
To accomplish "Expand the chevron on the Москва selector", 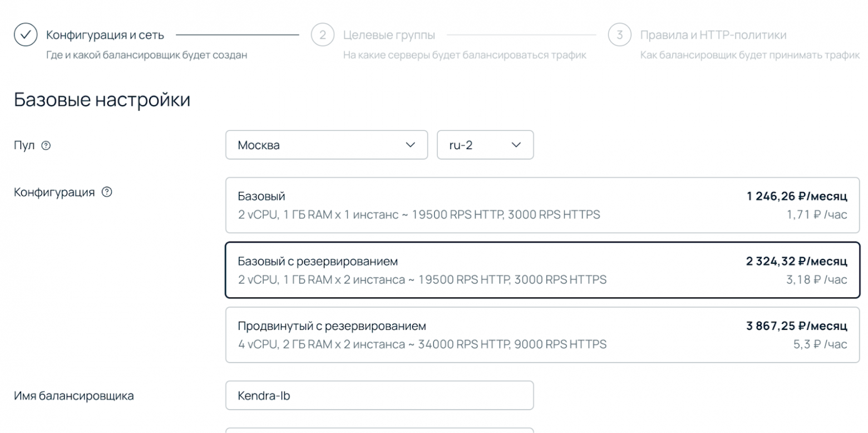I will [x=410, y=145].
